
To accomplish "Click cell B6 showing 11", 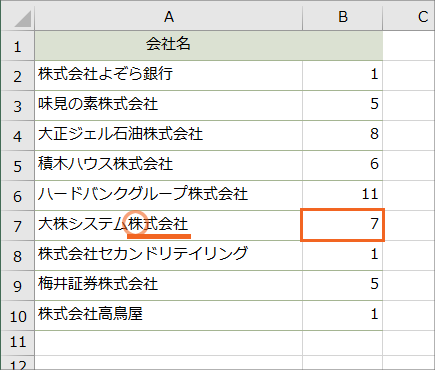I will [x=343, y=196].
